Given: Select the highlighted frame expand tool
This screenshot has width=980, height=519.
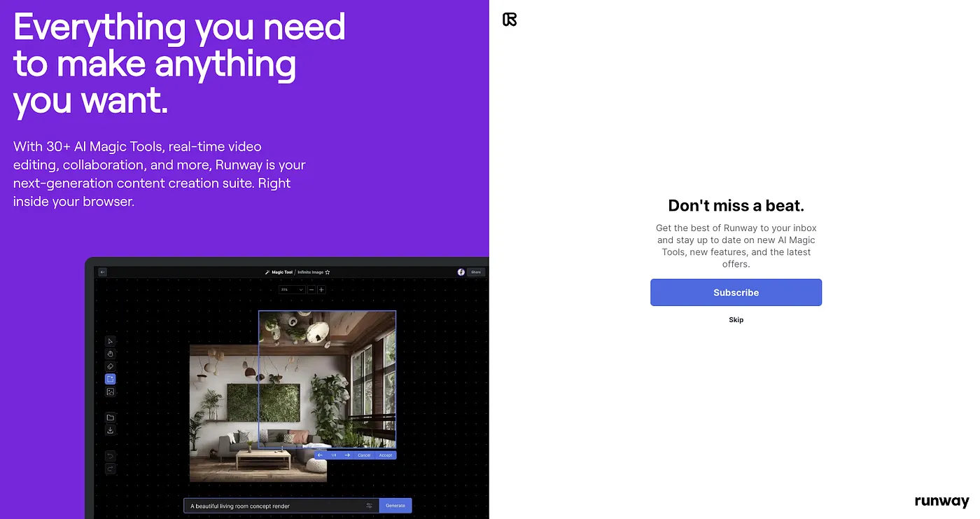Looking at the screenshot, I should click(x=110, y=379).
